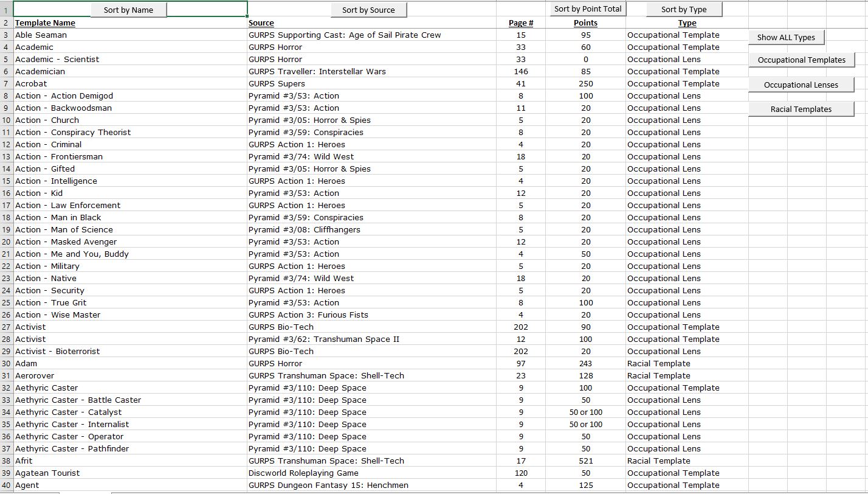Select source GURPS Dungeon Fantasy 15: Henchmen

tap(372, 485)
